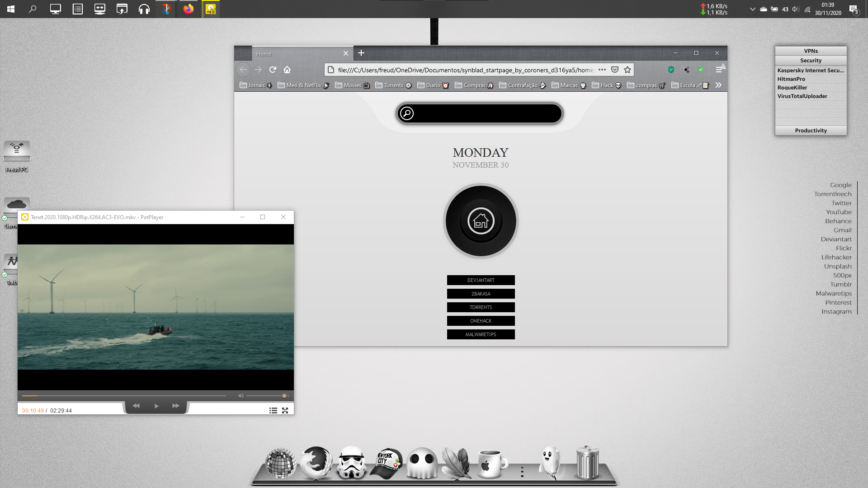Image resolution: width=868 pixels, height=488 pixels.
Task: Open the Hack bookmark folder
Action: (x=606, y=85)
